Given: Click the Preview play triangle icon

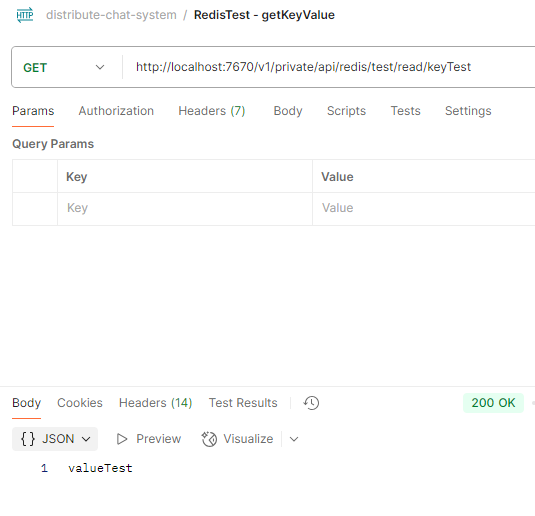Looking at the screenshot, I should [122, 439].
